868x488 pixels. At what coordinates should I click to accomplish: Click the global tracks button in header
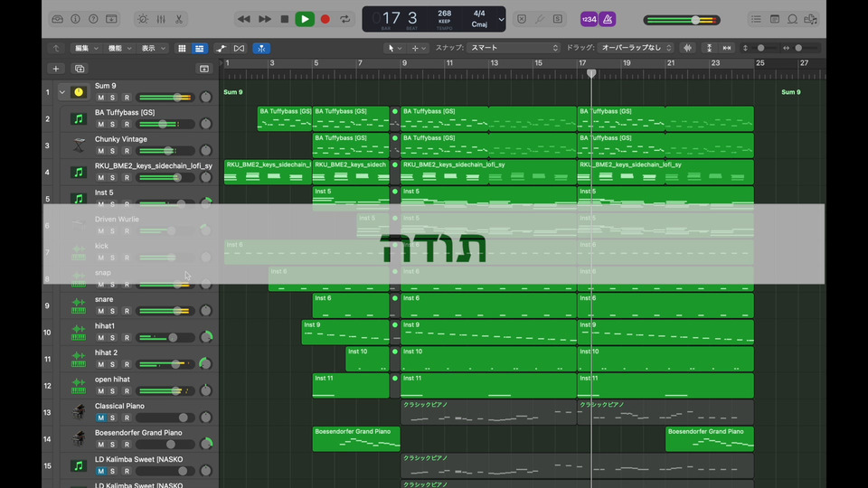[x=204, y=69]
